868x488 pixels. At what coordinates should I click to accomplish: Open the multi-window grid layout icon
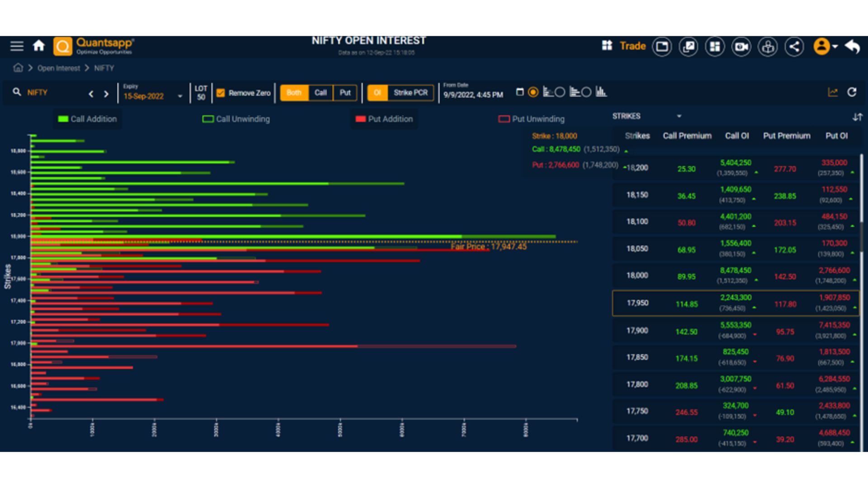point(715,46)
